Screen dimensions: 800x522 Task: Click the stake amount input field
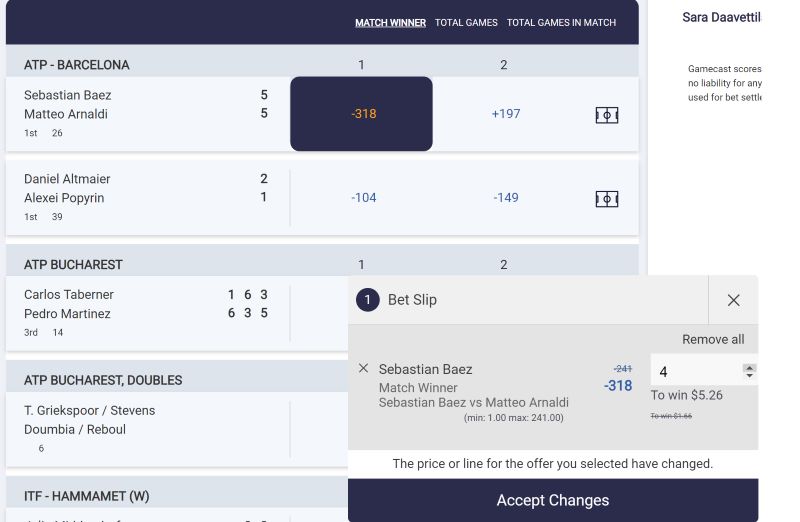[696, 371]
